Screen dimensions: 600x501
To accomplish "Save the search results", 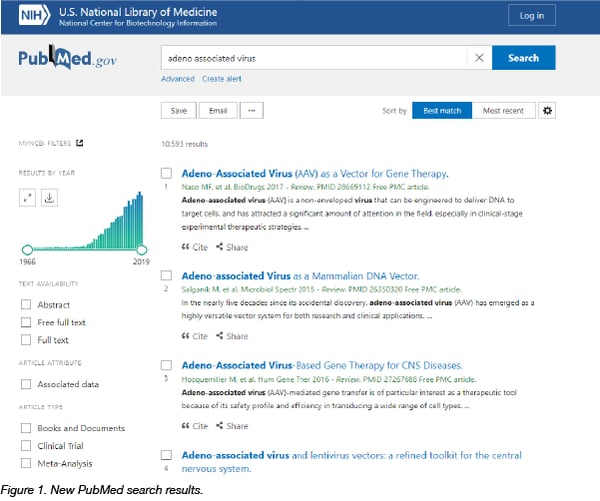I will click(x=179, y=111).
